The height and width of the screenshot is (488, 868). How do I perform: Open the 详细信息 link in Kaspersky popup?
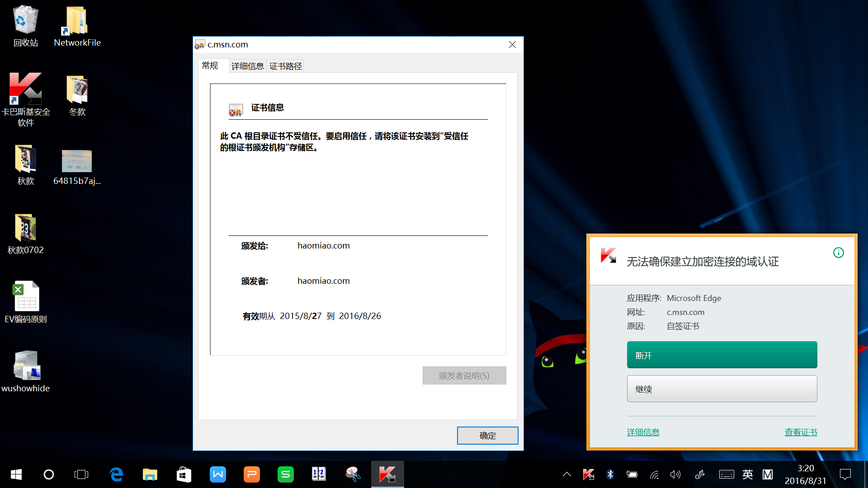pyautogui.click(x=643, y=432)
